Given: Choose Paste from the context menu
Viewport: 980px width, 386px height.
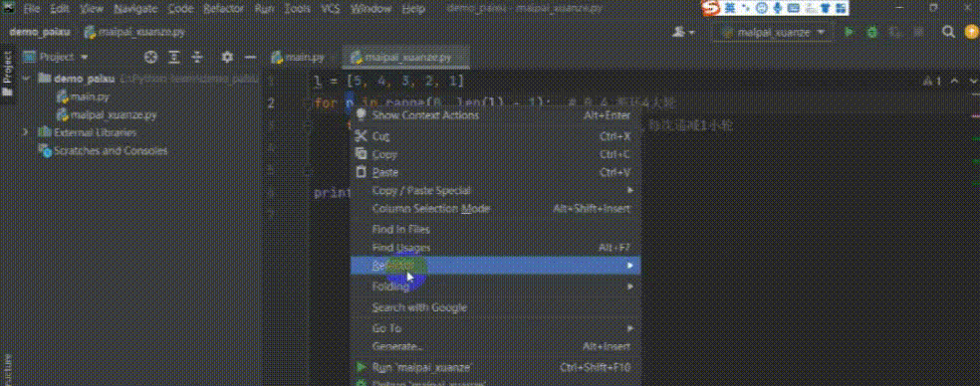Looking at the screenshot, I should click(495, 172).
